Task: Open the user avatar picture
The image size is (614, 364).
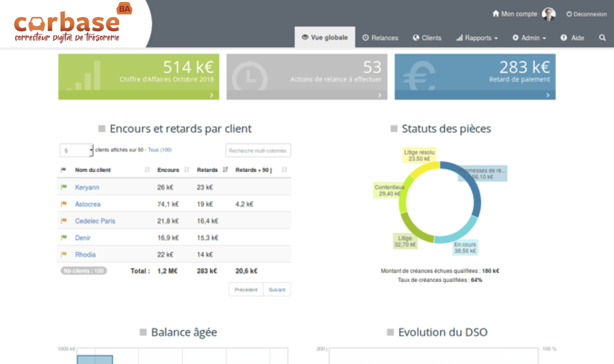Action: click(x=549, y=14)
